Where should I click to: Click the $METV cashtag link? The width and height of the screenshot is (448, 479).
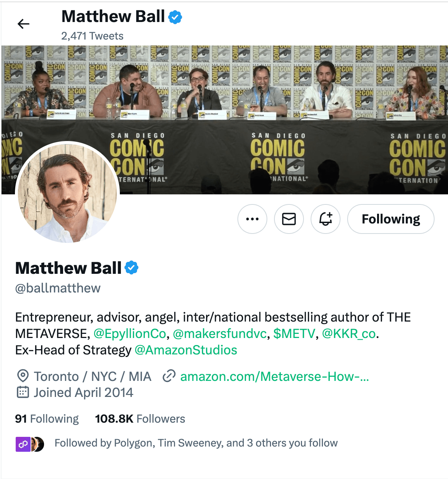click(294, 334)
